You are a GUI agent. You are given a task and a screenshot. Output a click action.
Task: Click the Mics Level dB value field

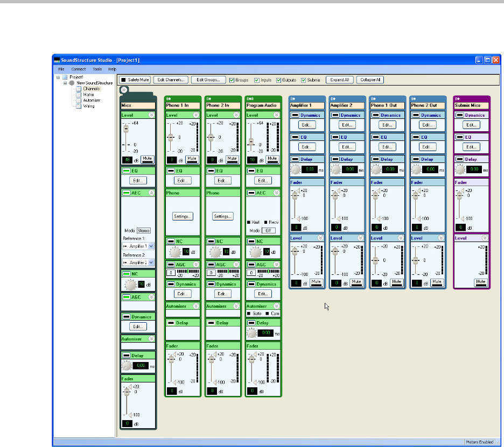(x=128, y=160)
